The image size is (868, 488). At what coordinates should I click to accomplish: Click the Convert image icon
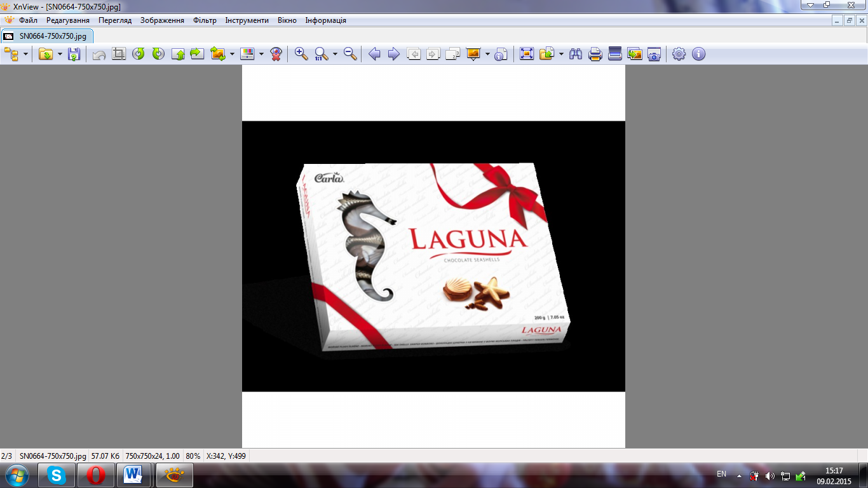[x=218, y=54]
